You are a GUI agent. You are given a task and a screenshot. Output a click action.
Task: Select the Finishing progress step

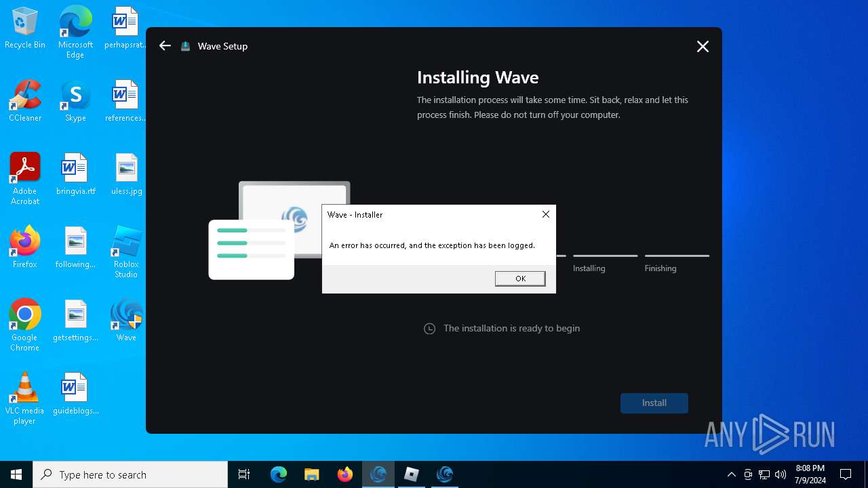coord(677,264)
